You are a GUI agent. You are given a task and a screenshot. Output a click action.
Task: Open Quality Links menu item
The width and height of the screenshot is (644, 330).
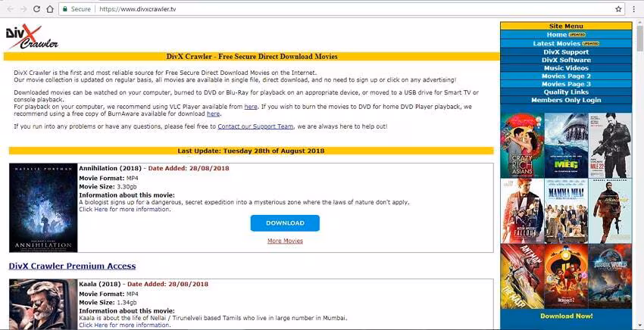pyautogui.click(x=566, y=92)
